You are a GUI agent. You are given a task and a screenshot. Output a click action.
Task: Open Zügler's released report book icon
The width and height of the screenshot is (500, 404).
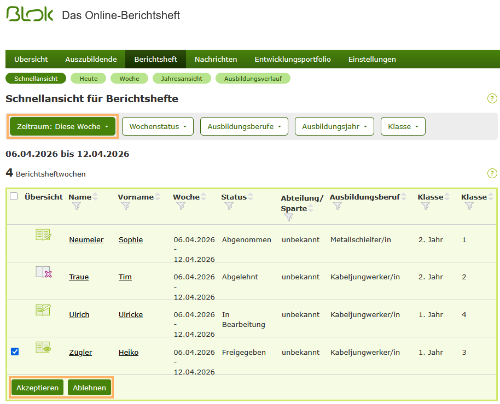(x=43, y=347)
